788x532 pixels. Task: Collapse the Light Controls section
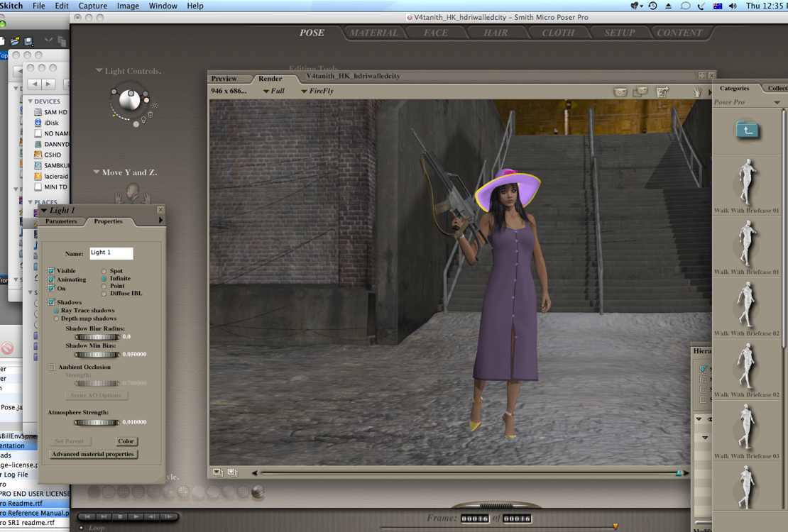pos(99,71)
